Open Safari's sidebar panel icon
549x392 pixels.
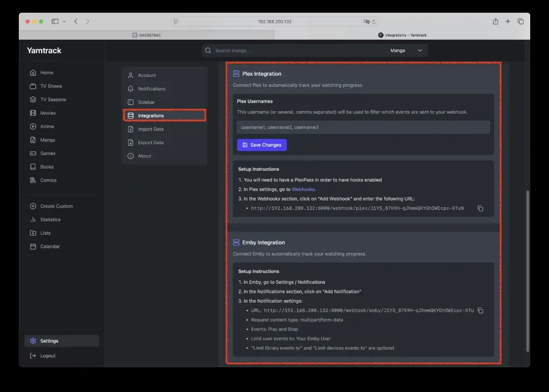tap(55, 21)
